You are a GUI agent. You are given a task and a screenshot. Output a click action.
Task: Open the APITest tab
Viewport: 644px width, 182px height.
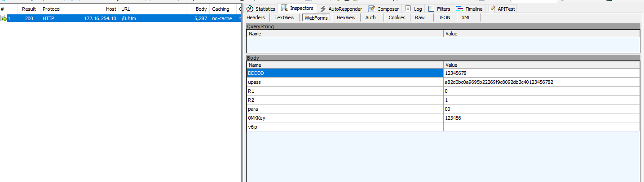(502, 9)
